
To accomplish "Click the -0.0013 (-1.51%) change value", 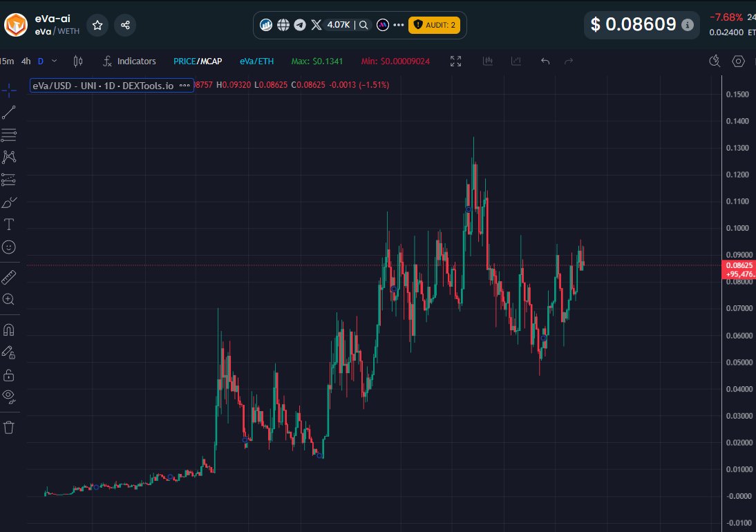I will coord(359,85).
